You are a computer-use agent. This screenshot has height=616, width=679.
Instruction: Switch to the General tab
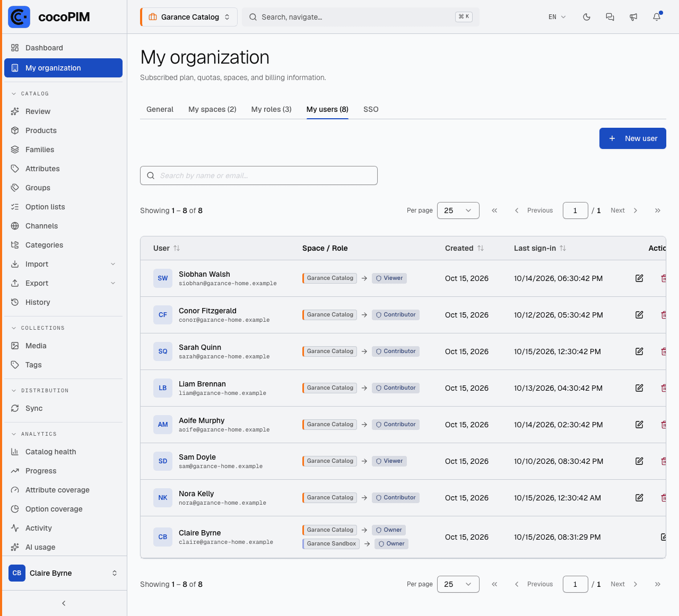[160, 109]
